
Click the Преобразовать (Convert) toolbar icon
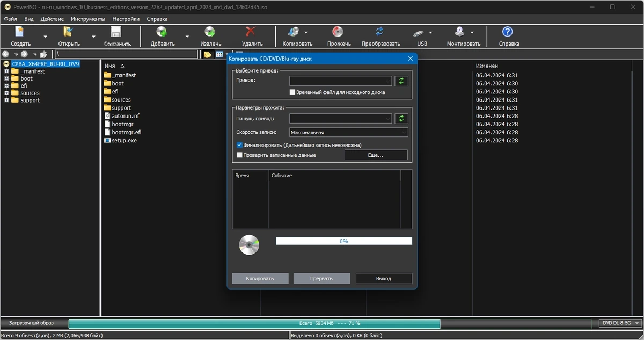point(380,32)
